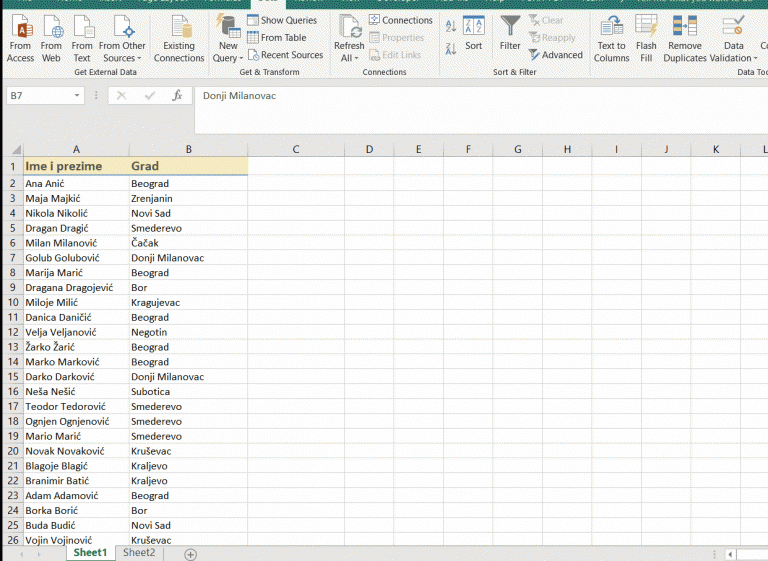Click the greyed Properties button
768x561 pixels.
tap(397, 37)
